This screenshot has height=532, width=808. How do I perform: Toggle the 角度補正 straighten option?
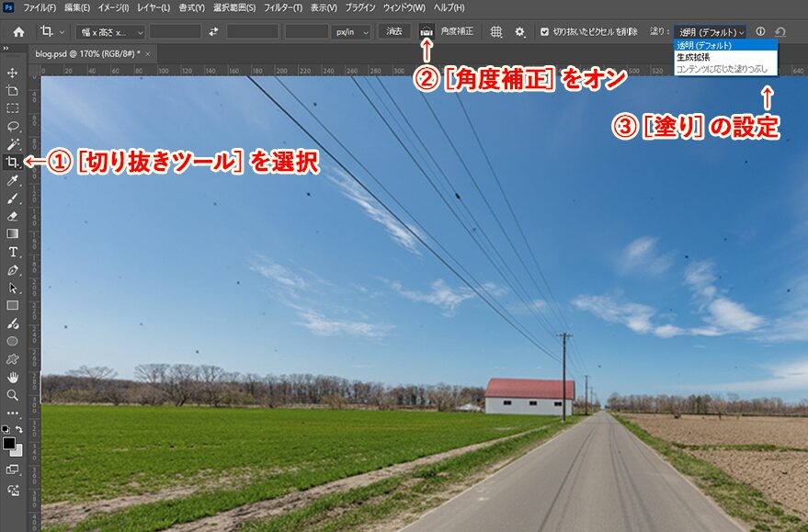point(425,30)
